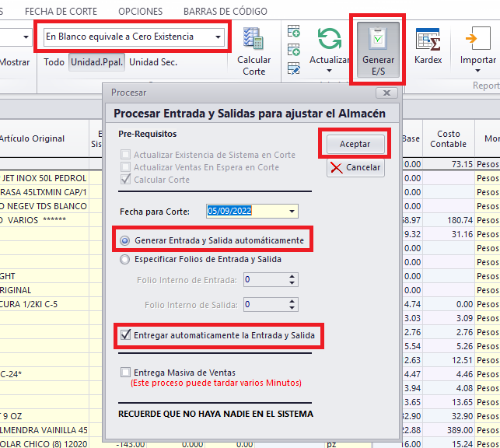Screen dimensions: 500x448
Task: Click the Cancelar button
Action: (355, 168)
